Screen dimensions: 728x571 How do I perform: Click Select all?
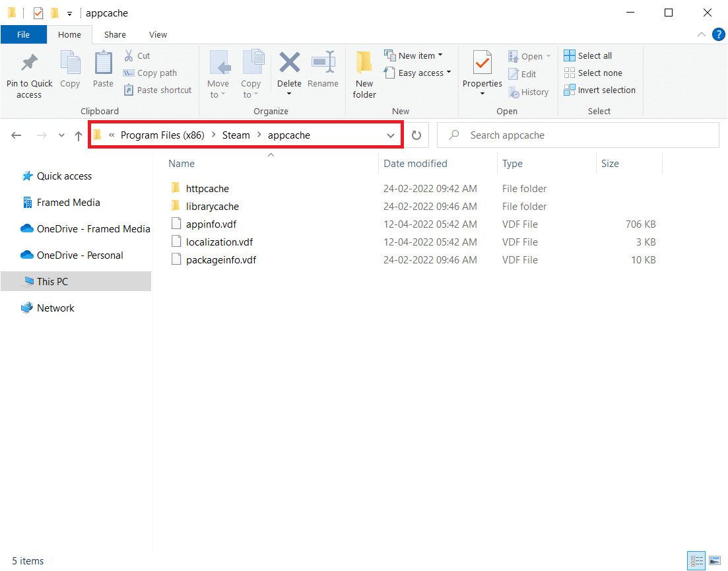[588, 55]
